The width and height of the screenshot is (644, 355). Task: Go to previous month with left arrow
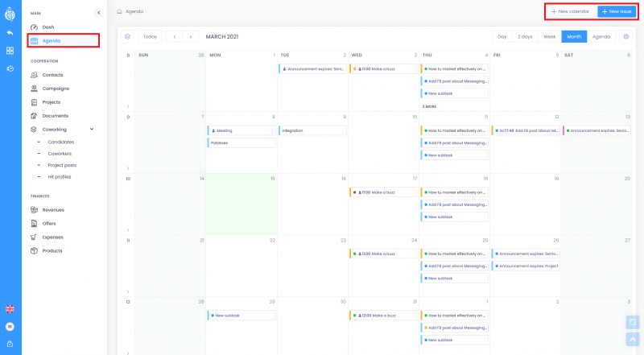click(x=175, y=36)
